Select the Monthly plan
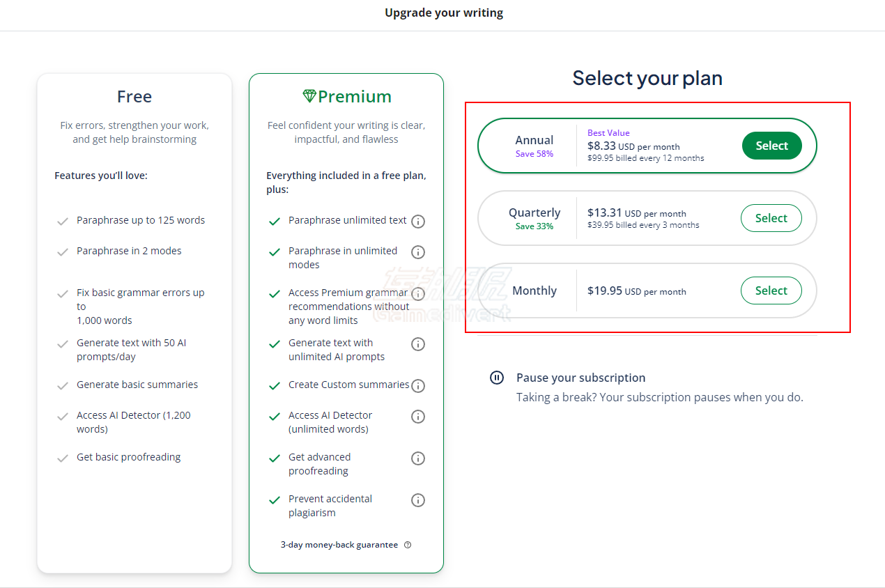The image size is (885, 588). pyautogui.click(x=771, y=291)
